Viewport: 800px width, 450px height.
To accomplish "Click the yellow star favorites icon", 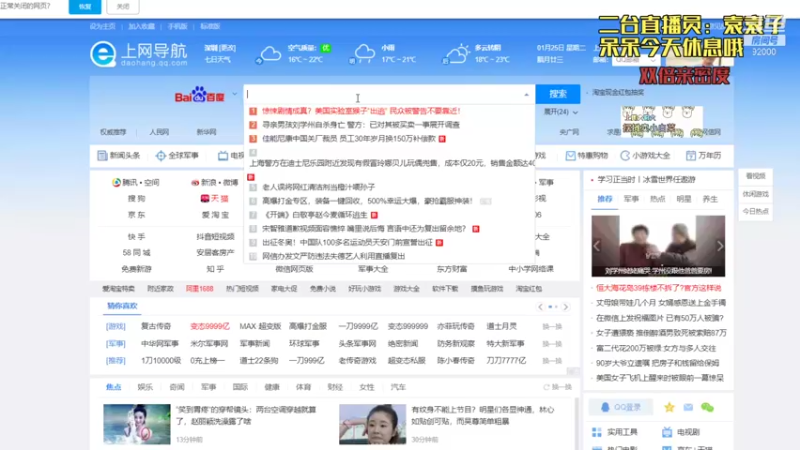I will pyautogui.click(x=669, y=407).
